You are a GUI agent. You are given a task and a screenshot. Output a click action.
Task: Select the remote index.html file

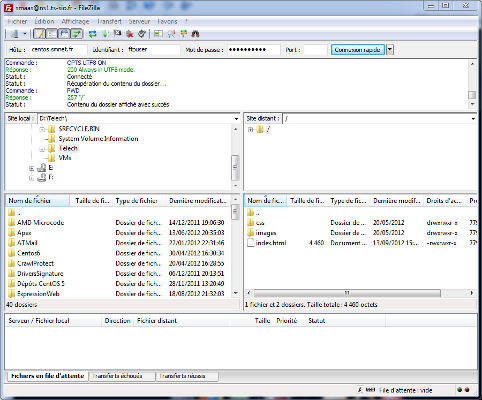tap(271, 243)
